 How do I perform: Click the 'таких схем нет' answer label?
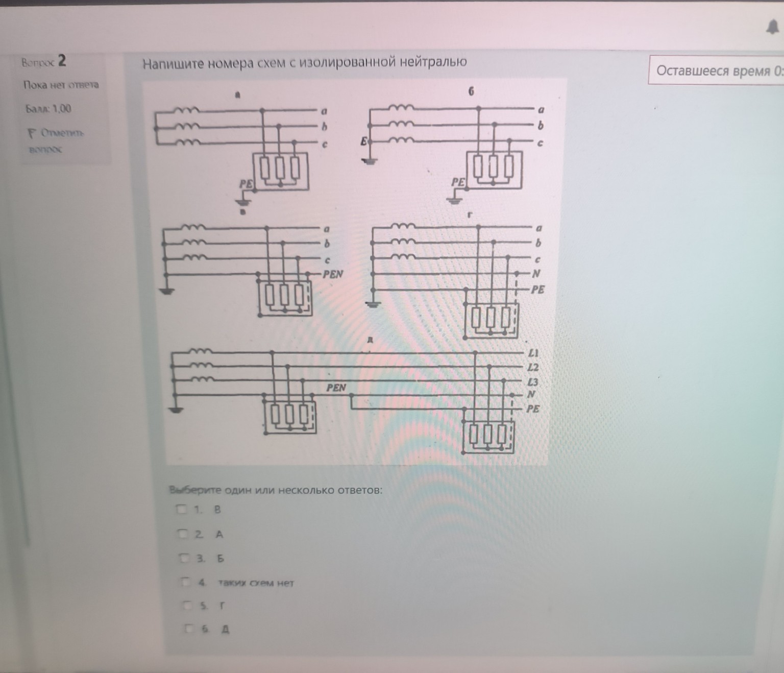pyautogui.click(x=256, y=583)
